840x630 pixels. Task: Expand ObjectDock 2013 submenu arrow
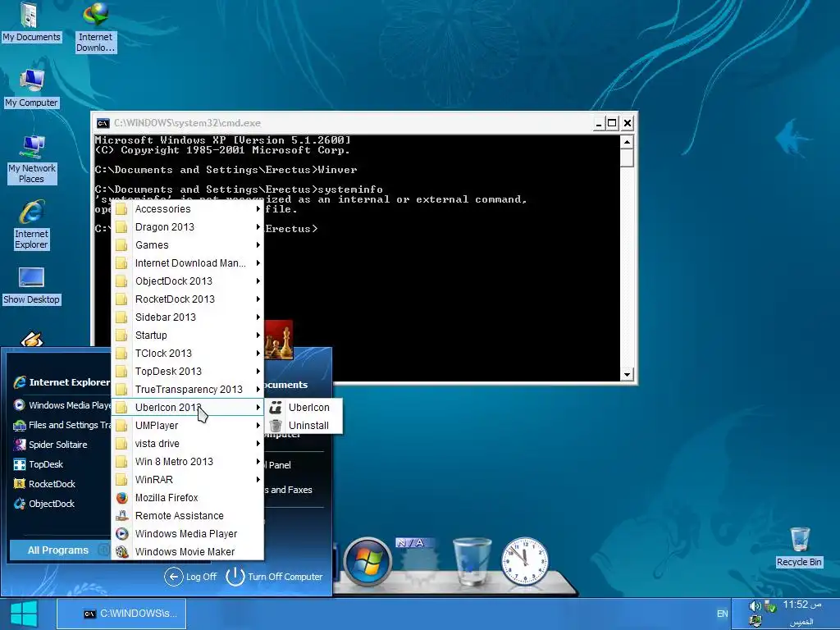tap(258, 281)
